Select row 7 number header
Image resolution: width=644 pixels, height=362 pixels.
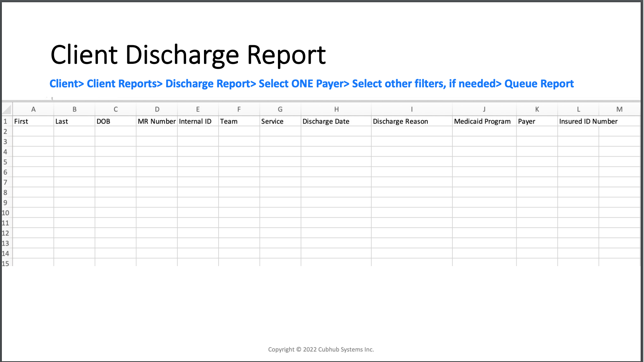point(7,182)
